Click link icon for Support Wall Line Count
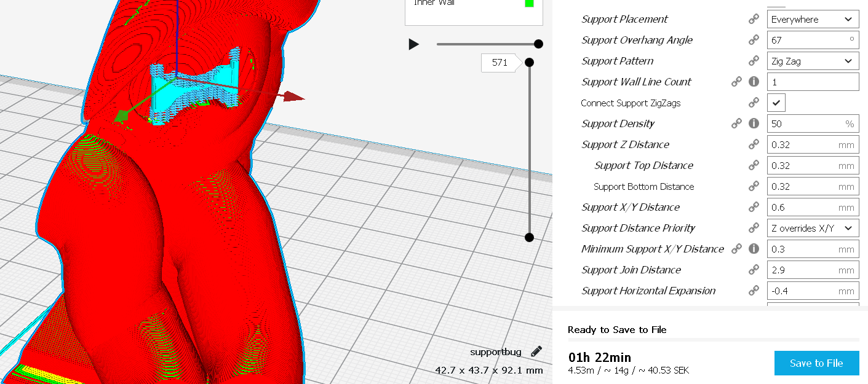868x384 pixels. pyautogui.click(x=736, y=82)
